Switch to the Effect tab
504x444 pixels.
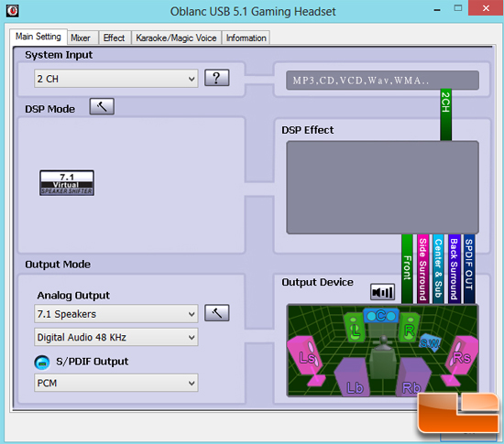(x=115, y=38)
